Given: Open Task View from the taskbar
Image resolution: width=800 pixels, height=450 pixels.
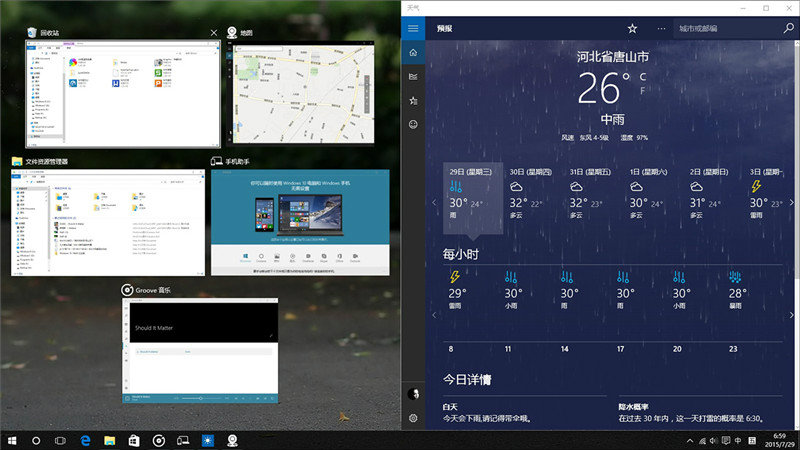Looking at the screenshot, I should tap(60, 440).
